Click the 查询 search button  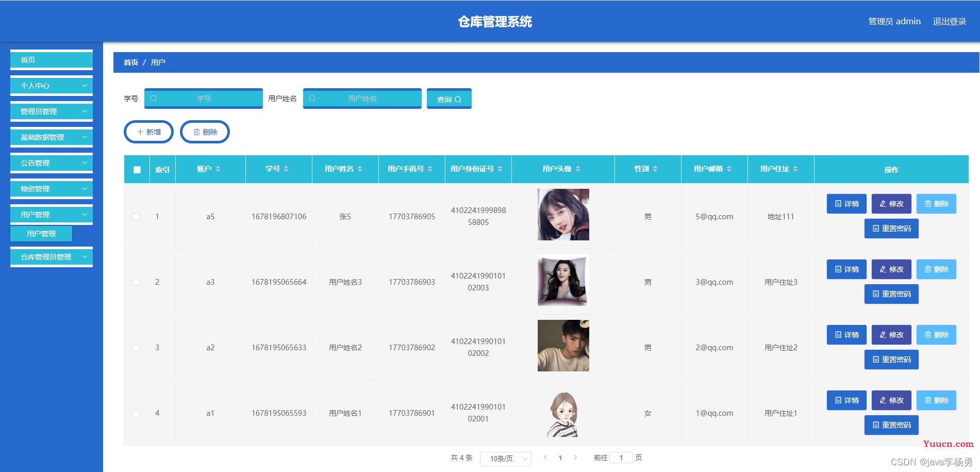[x=449, y=99]
